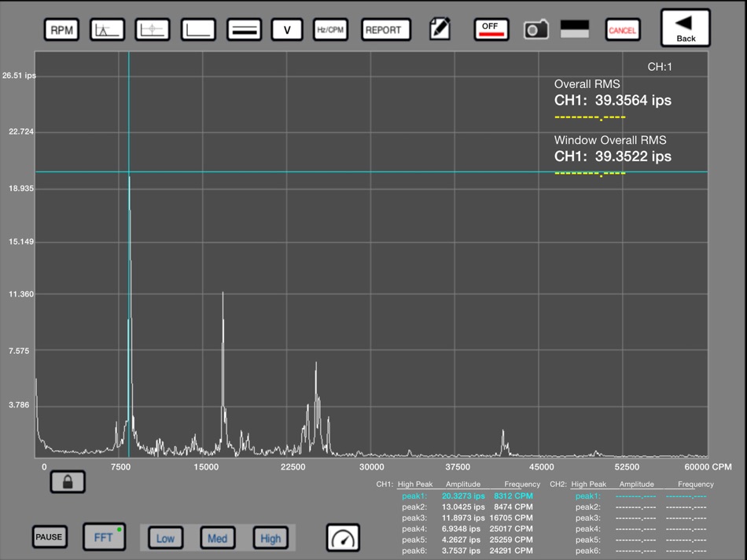The image size is (747, 560).
Task: Click the 60000 CPM axis label
Action: coord(708,467)
